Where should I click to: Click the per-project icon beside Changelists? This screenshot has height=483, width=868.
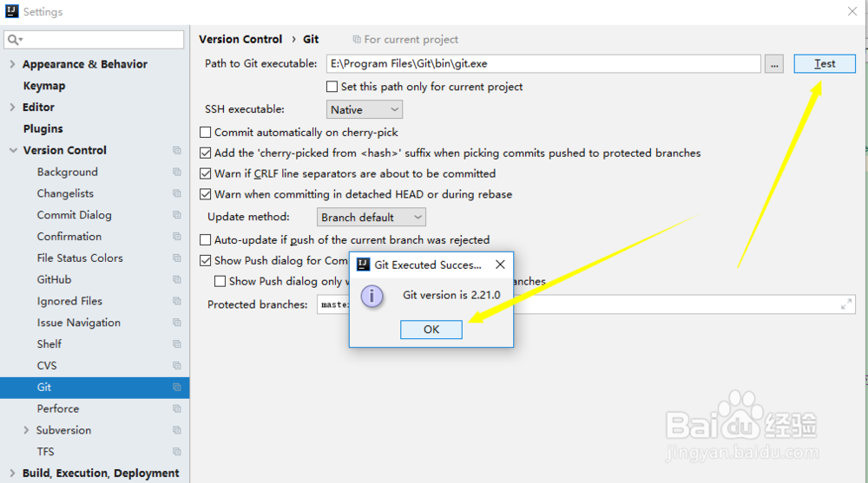[177, 194]
